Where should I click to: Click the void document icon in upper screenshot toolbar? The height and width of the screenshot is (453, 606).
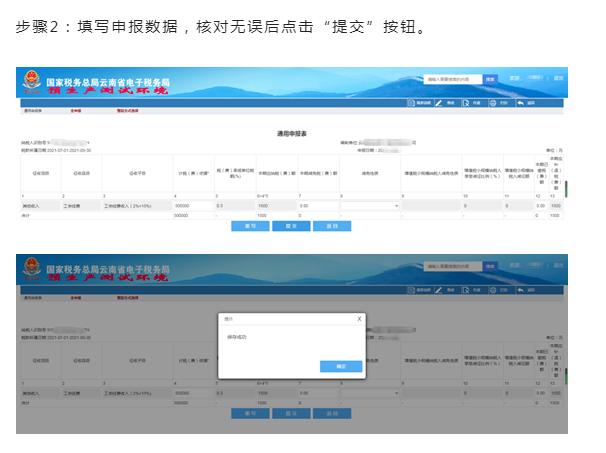(466, 103)
